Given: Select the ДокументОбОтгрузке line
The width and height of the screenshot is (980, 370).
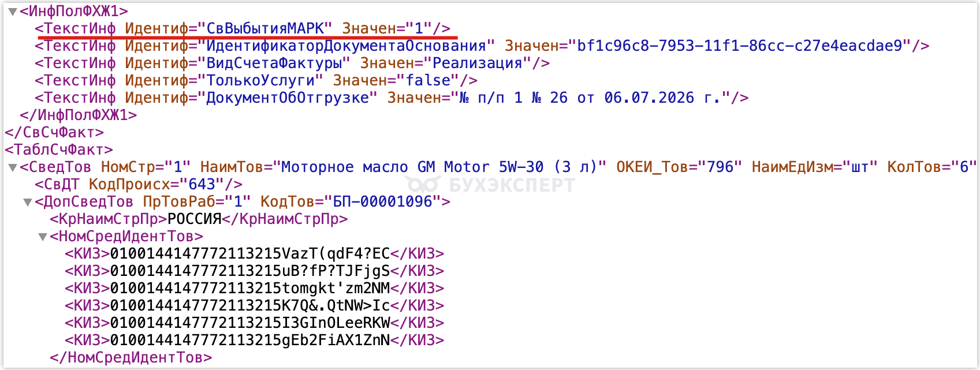Looking at the screenshot, I should coord(392,98).
